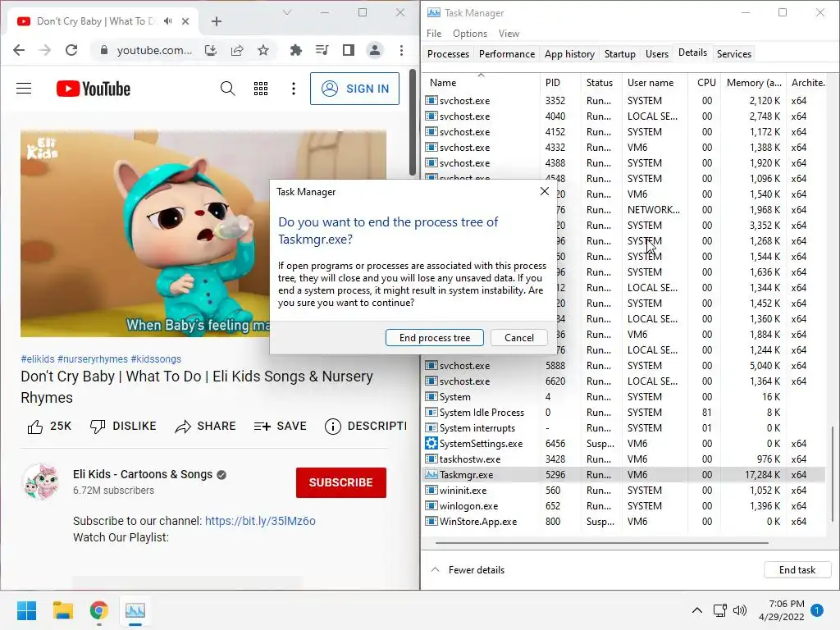This screenshot has width=840, height=630.
Task: Sort by PID column header
Action: click(x=560, y=83)
